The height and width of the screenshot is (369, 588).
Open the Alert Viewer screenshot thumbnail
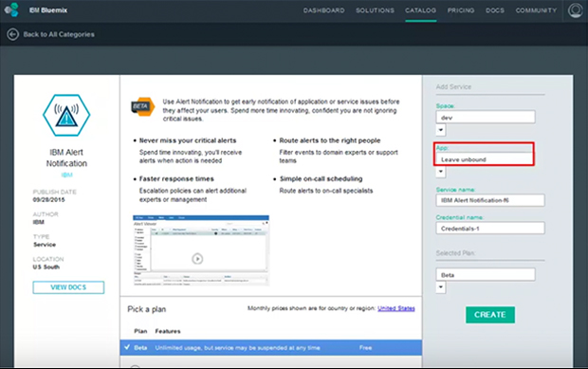pos(201,250)
